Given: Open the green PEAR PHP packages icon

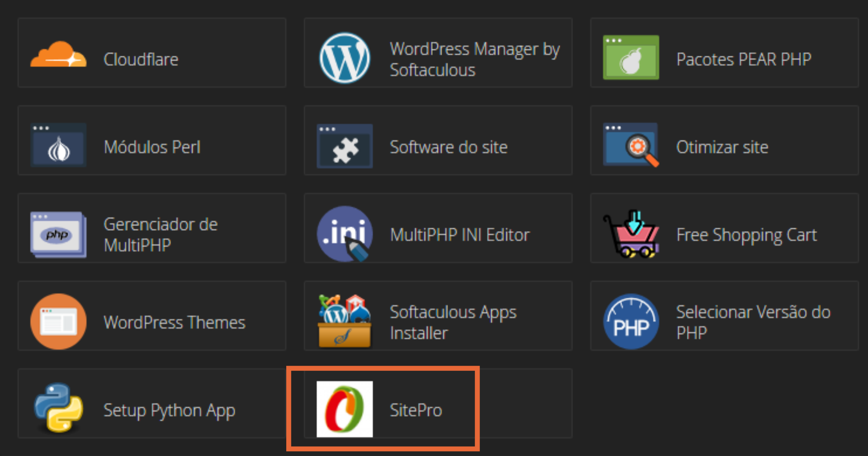Looking at the screenshot, I should coord(631,57).
